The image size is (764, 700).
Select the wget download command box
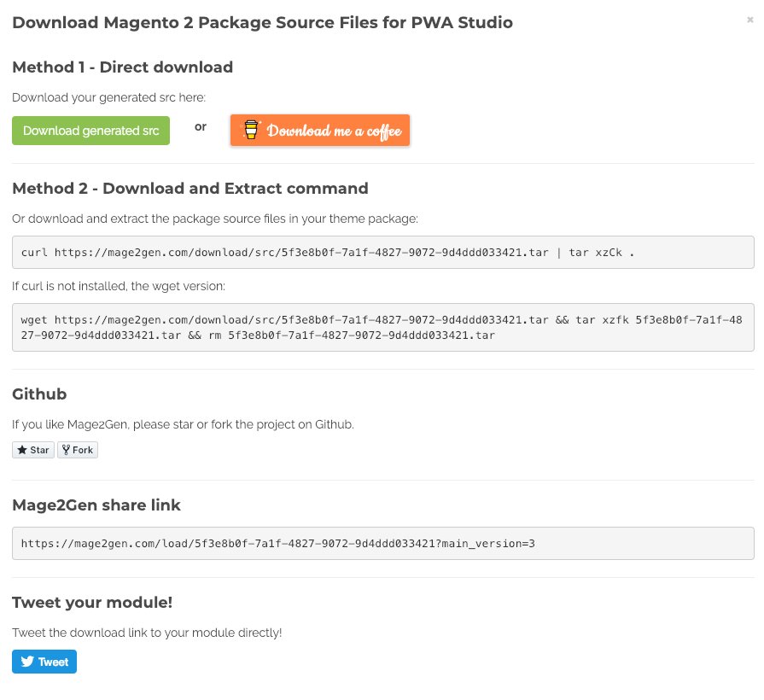383,327
